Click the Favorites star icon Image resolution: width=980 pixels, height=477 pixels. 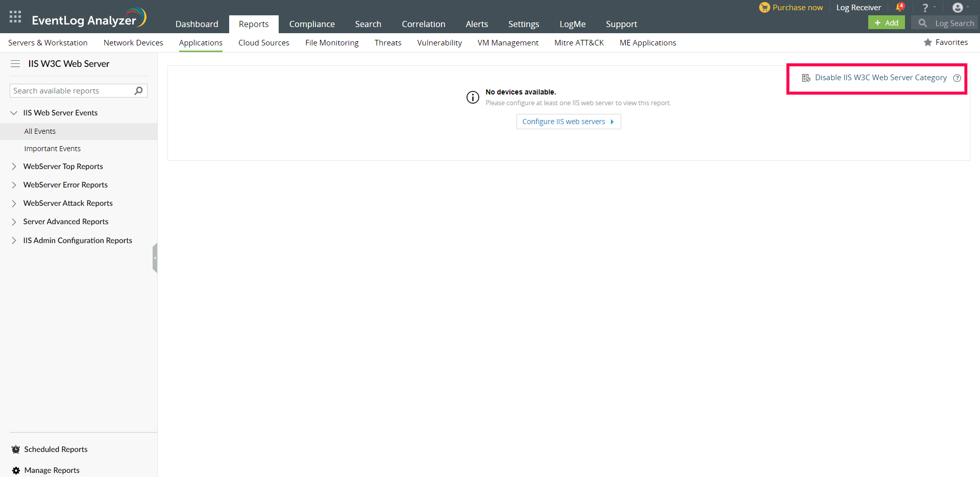point(928,42)
